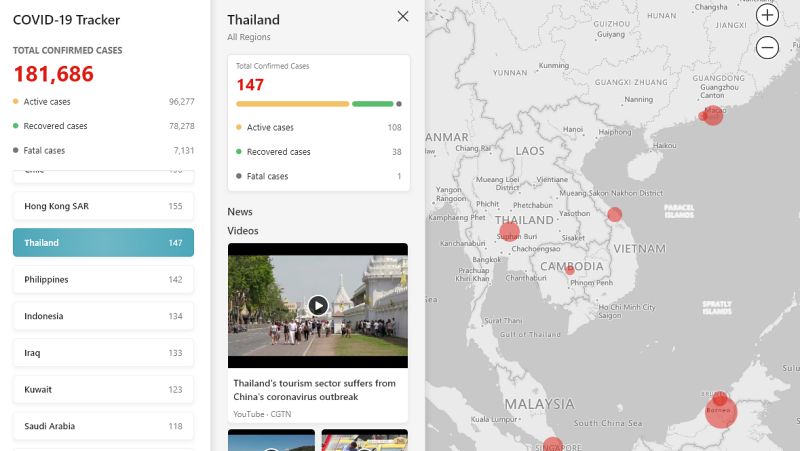Open the partially visible bottom-right video thumbnail

(x=364, y=440)
